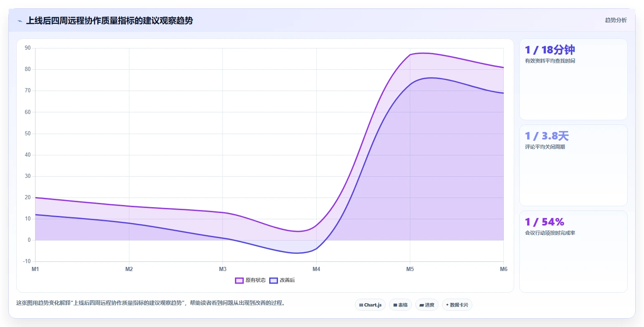Toggle the 原有状态 legend swatch
Image resolution: width=644 pixels, height=327 pixels.
tap(239, 281)
